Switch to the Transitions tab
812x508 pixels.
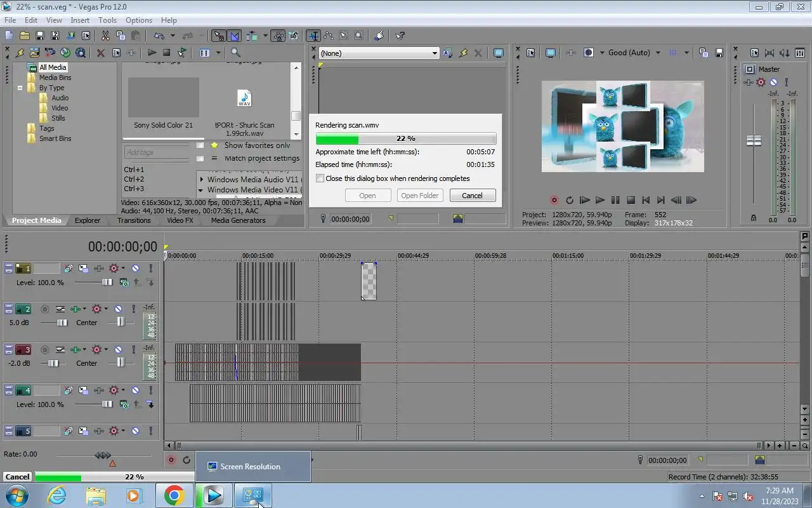click(134, 220)
